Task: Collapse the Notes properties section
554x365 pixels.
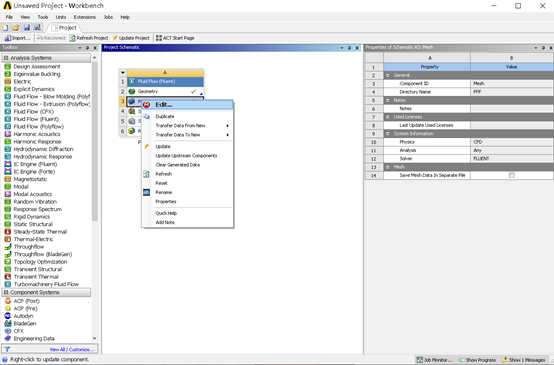Action: click(388, 100)
